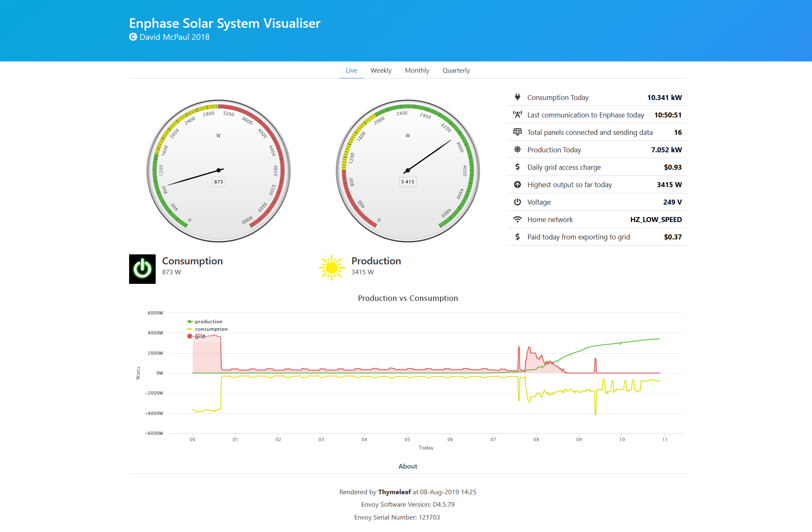The height and width of the screenshot is (532, 812).
Task: Select the Quarterly tab
Action: [456, 71]
